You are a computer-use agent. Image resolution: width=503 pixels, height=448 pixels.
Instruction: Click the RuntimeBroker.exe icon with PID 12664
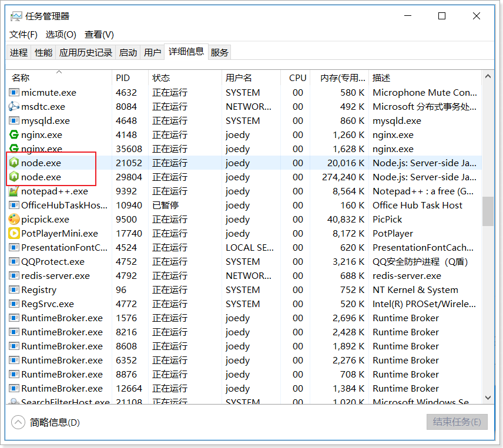coord(14,389)
